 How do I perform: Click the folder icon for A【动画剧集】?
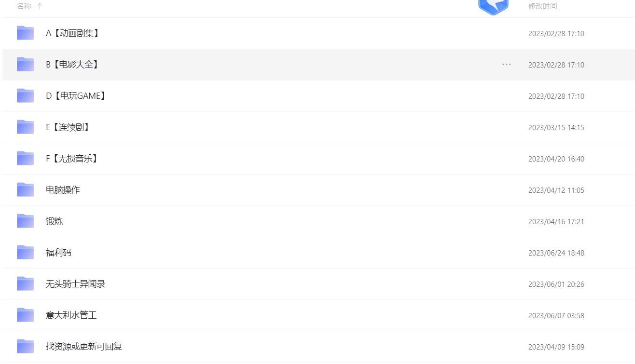coord(25,33)
